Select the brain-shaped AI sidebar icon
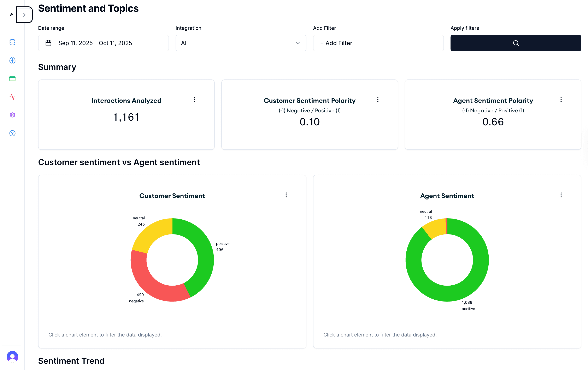The height and width of the screenshot is (370, 588). tap(12, 60)
